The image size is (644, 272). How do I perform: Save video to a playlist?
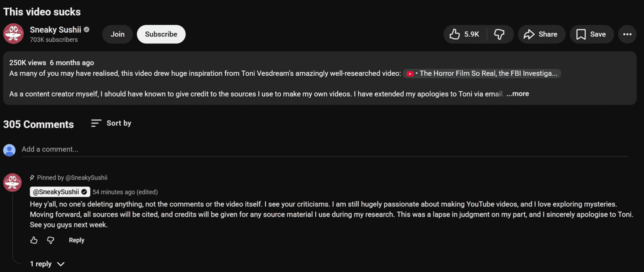coord(591,34)
